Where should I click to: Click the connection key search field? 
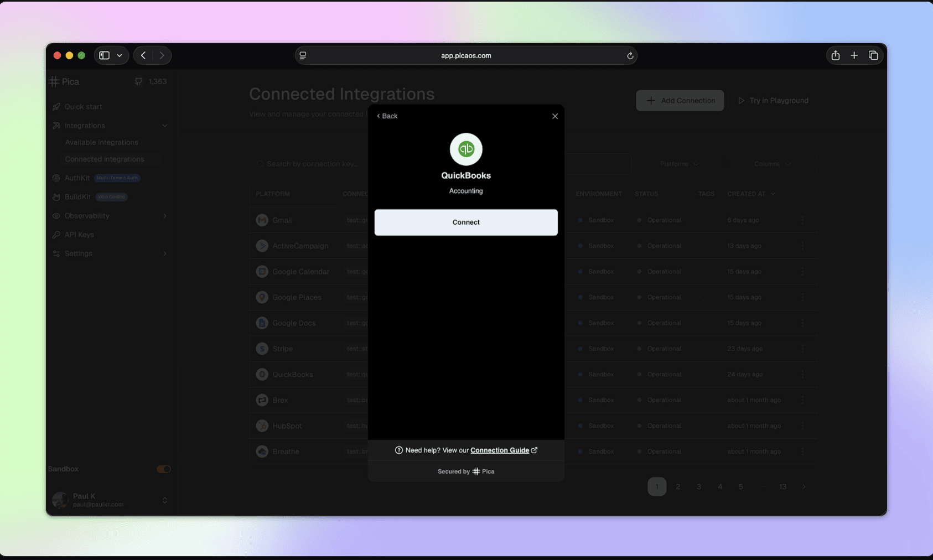coord(310,164)
